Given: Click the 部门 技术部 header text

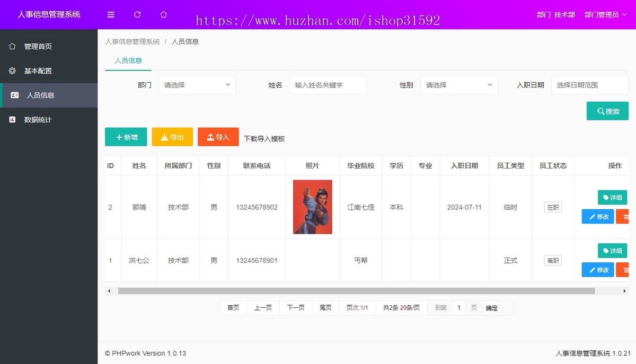Looking at the screenshot, I should coord(555,15).
